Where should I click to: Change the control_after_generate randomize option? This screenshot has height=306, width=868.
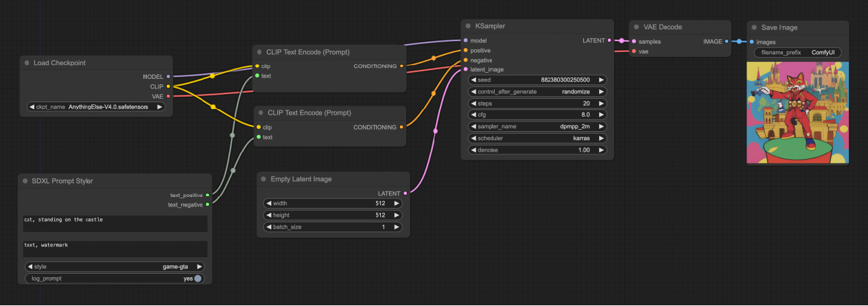pos(537,91)
